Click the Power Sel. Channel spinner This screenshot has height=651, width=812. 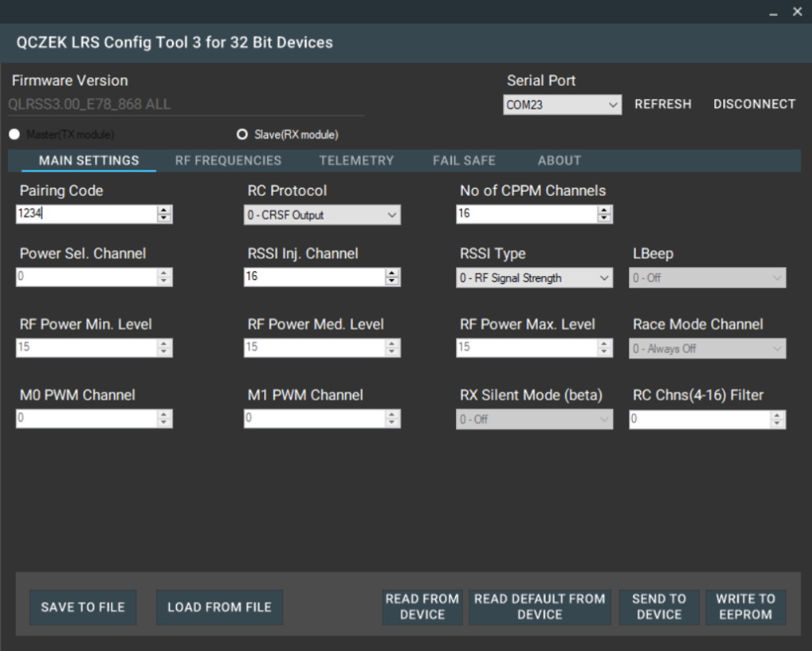(x=164, y=277)
